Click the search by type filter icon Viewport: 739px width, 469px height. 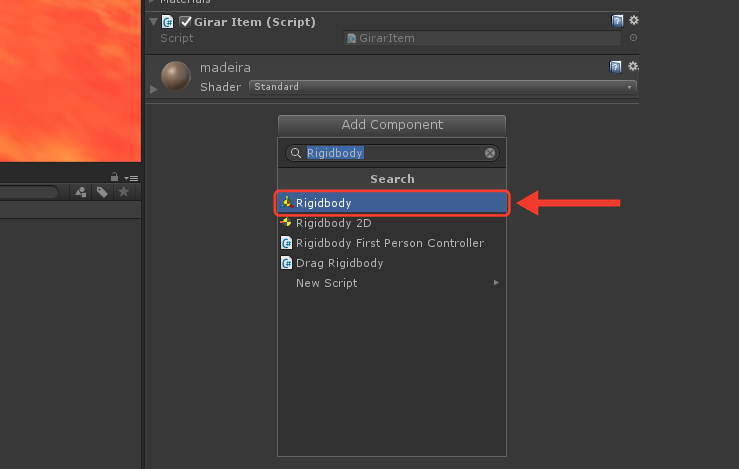81,192
